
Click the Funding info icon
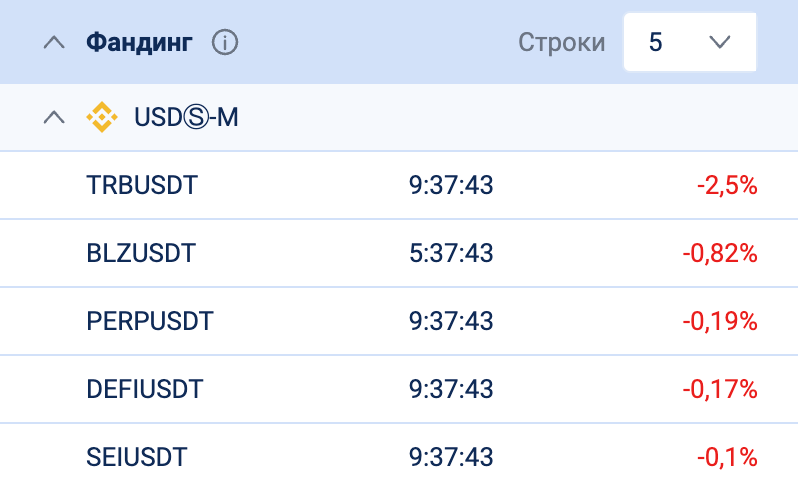tap(226, 43)
